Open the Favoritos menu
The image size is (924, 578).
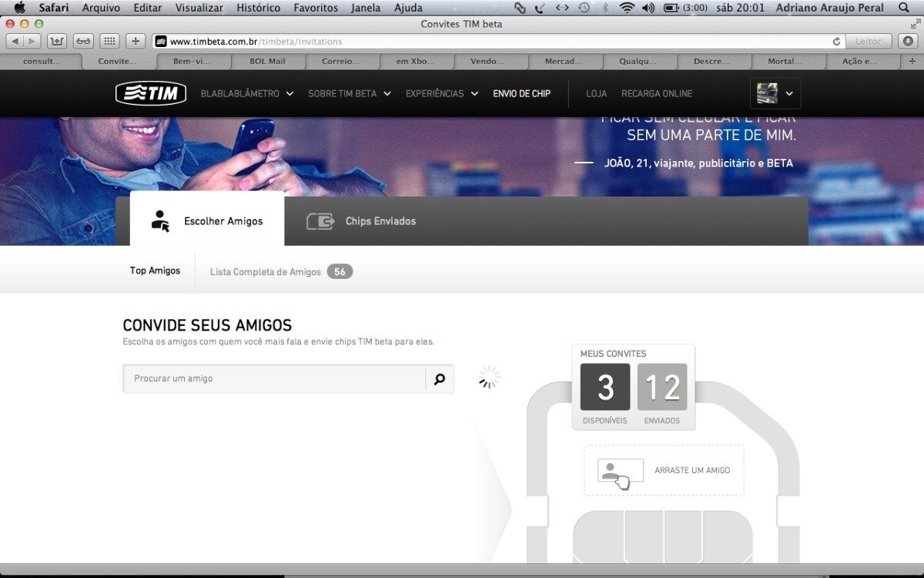pos(316,8)
